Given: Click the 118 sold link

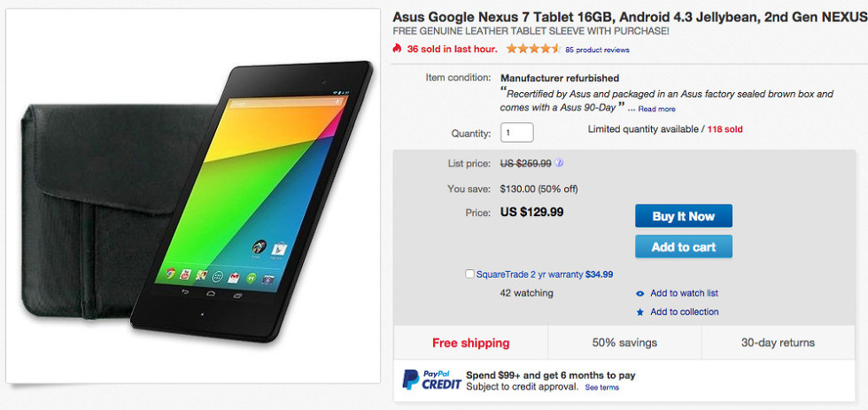Looking at the screenshot, I should [x=725, y=129].
